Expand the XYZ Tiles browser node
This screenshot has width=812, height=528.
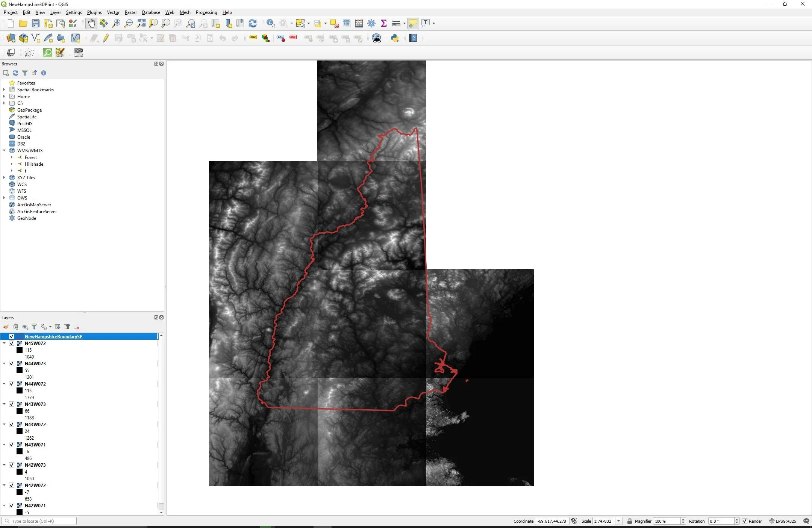[x=4, y=177]
